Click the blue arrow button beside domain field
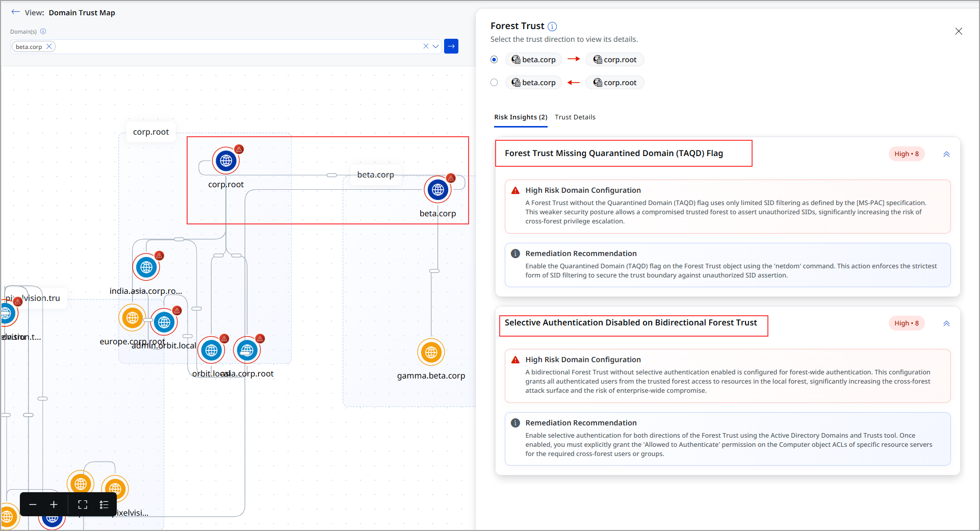The image size is (980, 531). tap(451, 46)
